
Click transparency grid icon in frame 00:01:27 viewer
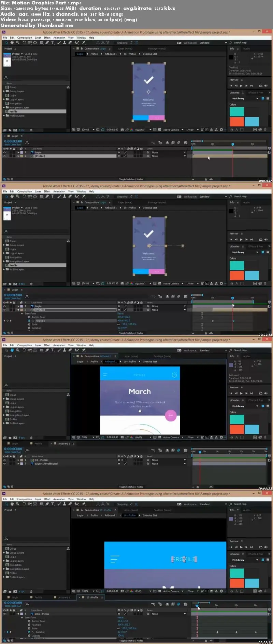[159, 130]
